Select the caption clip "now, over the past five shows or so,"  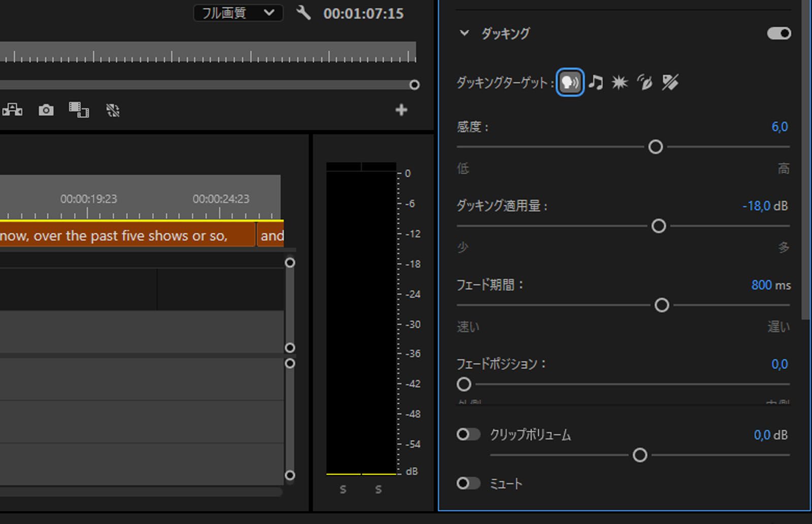(127, 236)
